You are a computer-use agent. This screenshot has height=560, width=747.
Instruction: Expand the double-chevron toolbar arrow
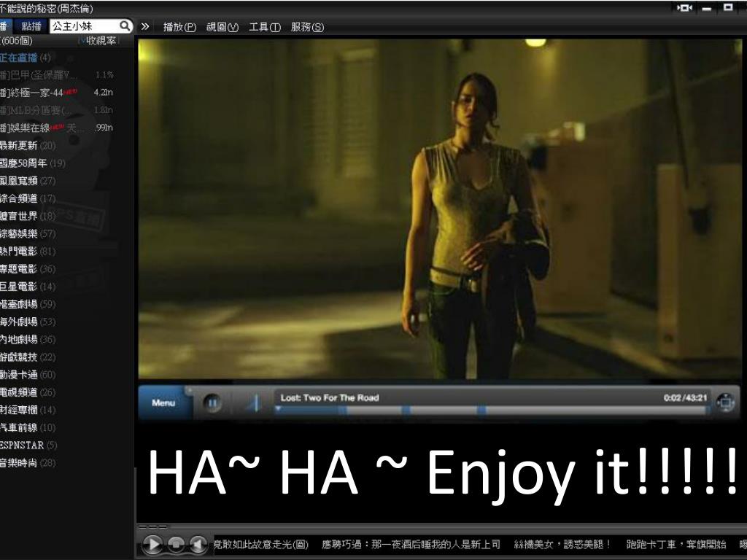(145, 27)
